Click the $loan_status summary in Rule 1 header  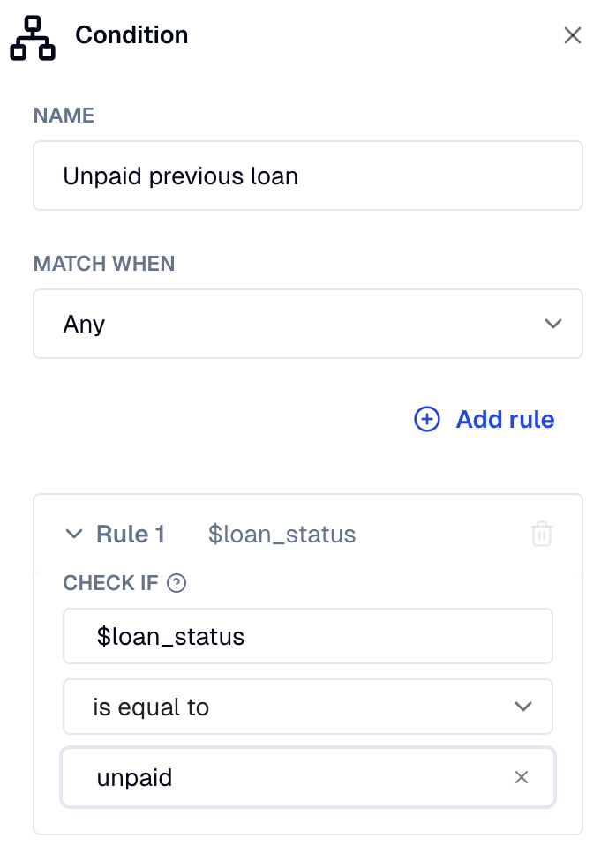282,535
